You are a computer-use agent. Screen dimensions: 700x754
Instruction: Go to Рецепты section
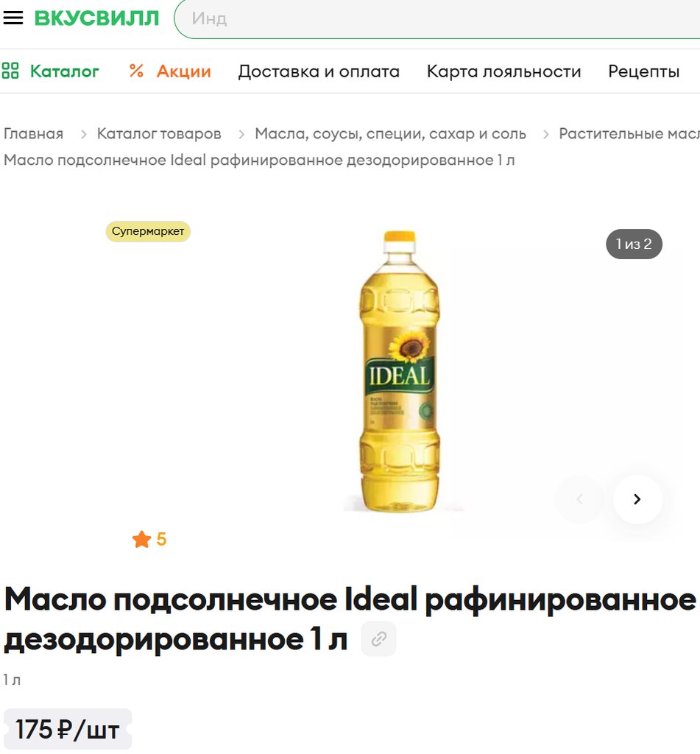tap(643, 71)
